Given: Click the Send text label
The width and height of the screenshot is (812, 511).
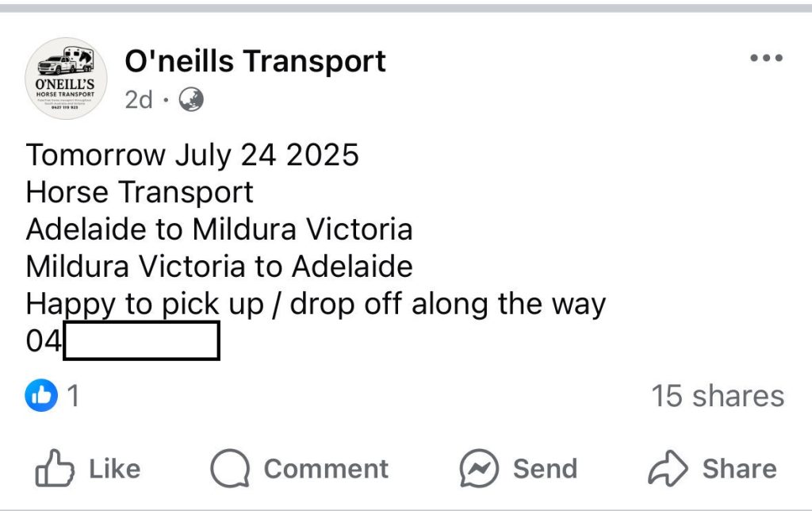Looking at the screenshot, I should click(x=545, y=469).
